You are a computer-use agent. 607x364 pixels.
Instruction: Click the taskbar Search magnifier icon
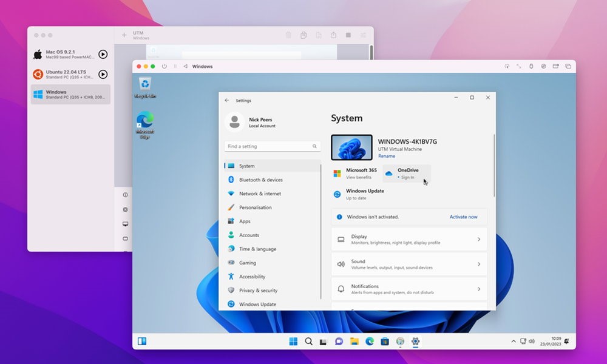point(308,341)
